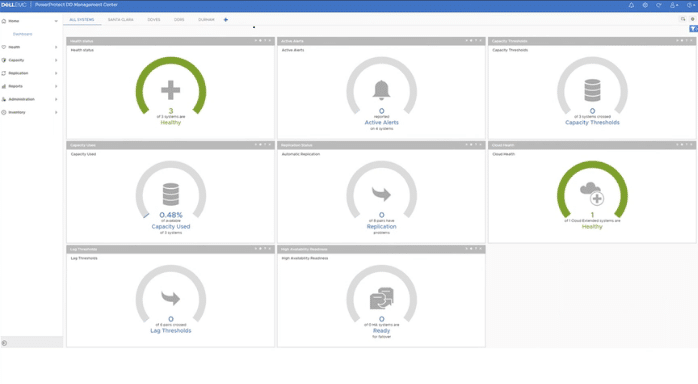Click the bell icon in Active Alerts gauge
This screenshot has width=698, height=384.
click(381, 90)
